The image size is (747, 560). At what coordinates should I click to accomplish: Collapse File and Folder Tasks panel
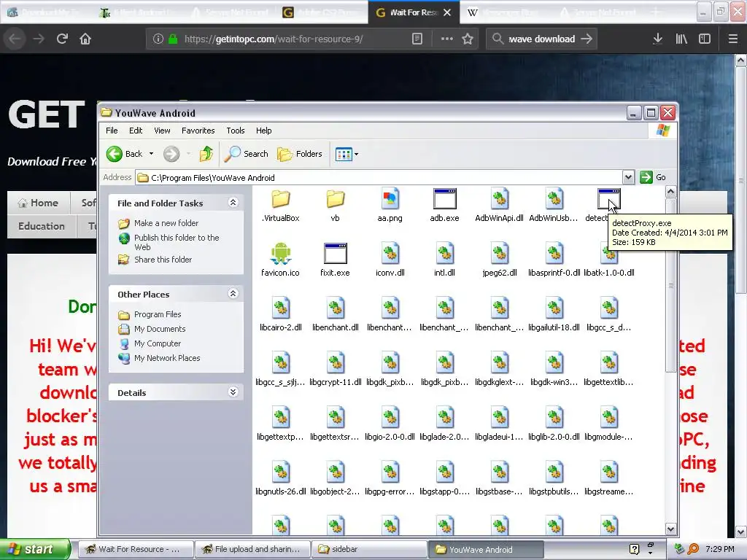coord(233,203)
